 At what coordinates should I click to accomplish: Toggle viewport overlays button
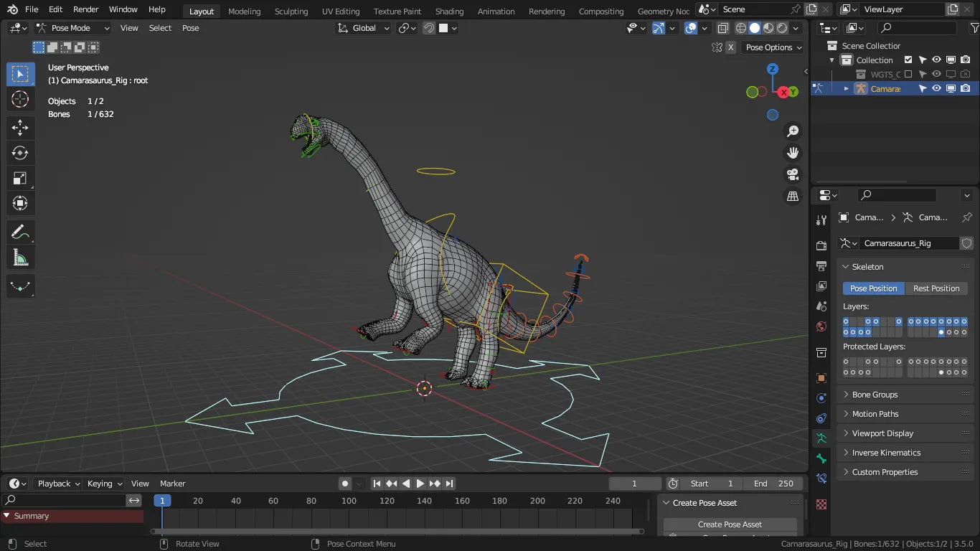[x=691, y=28]
